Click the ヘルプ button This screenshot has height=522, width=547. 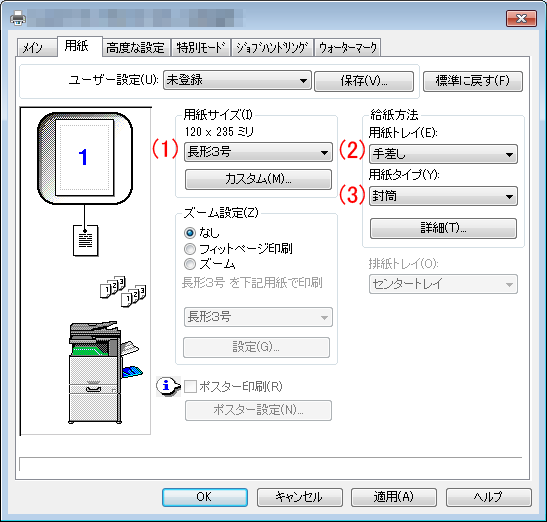tap(489, 497)
